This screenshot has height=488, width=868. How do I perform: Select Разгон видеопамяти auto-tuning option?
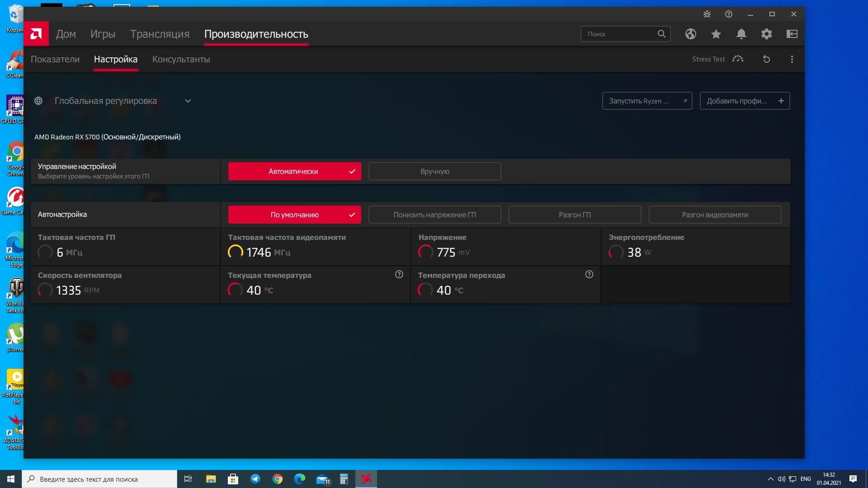point(715,215)
